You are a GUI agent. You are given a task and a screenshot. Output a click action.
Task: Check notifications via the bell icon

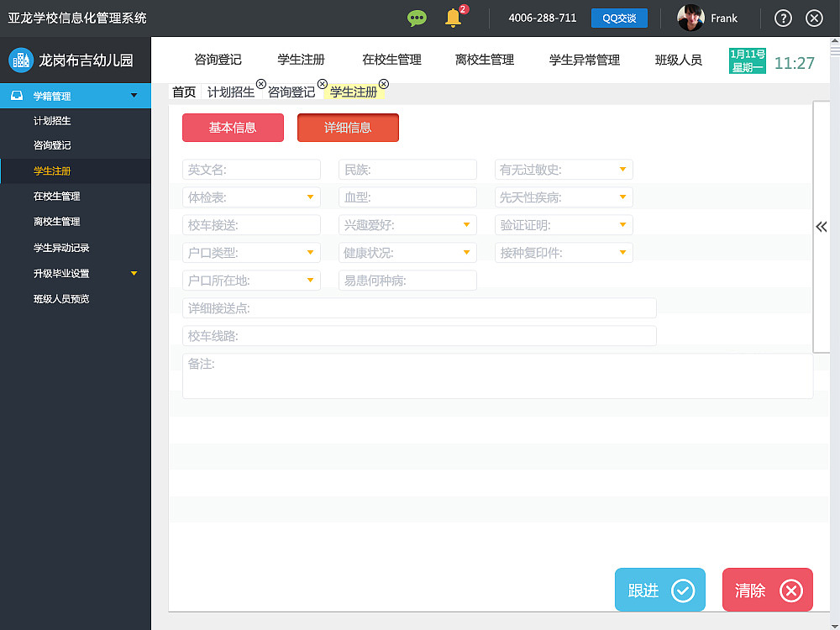[x=453, y=18]
